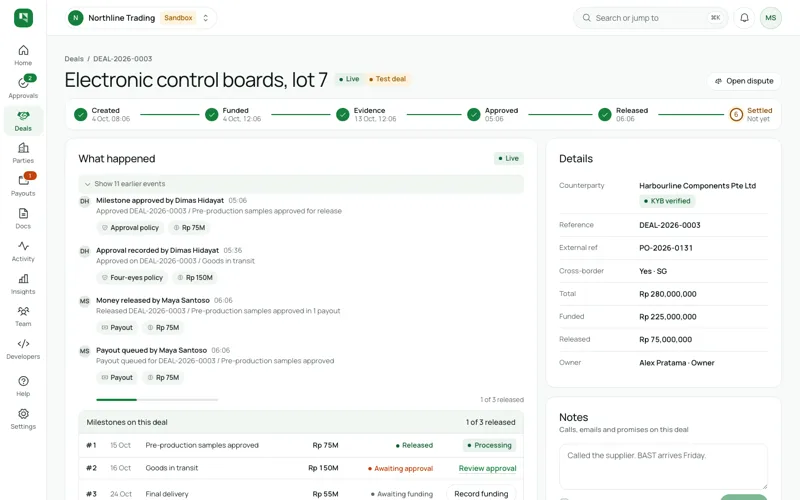The image size is (800, 500).
Task: Select milestone row Final delivery
Action: 301,491
